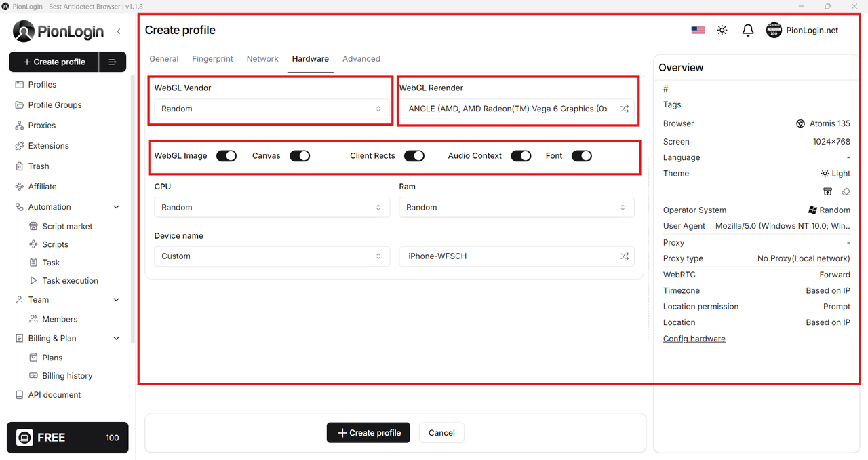The height and width of the screenshot is (460, 868).
Task: Switch theme with the sun icon
Action: (722, 31)
